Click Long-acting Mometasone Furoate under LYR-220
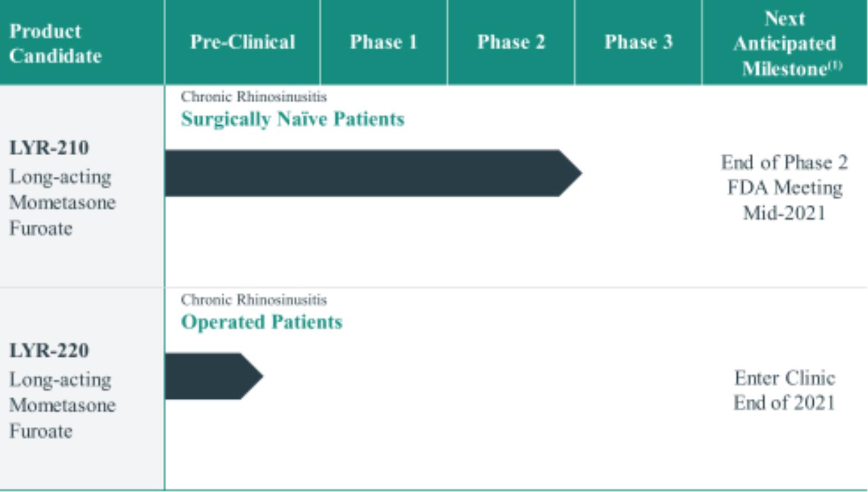 (x=62, y=406)
